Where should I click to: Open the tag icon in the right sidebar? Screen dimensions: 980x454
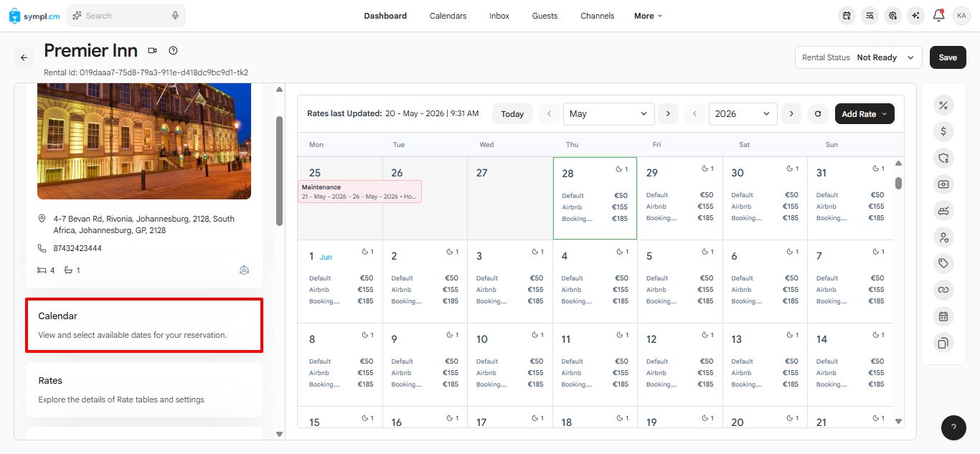943,263
